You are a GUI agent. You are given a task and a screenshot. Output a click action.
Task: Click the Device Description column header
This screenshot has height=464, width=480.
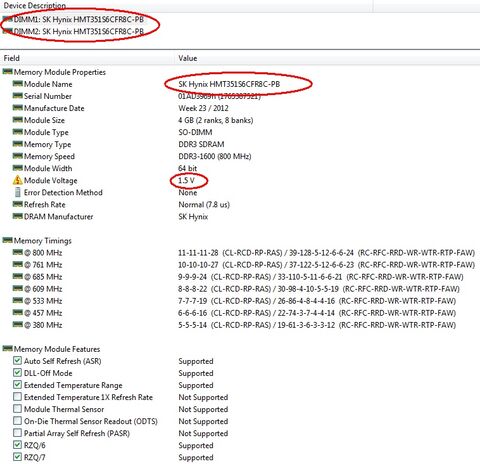tap(35, 6)
